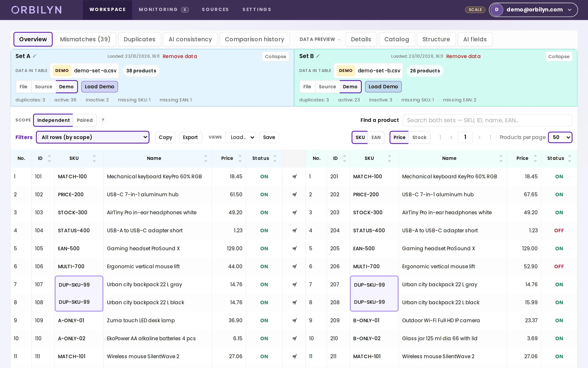
Task: Open Products per page dropdown
Action: coord(560,137)
